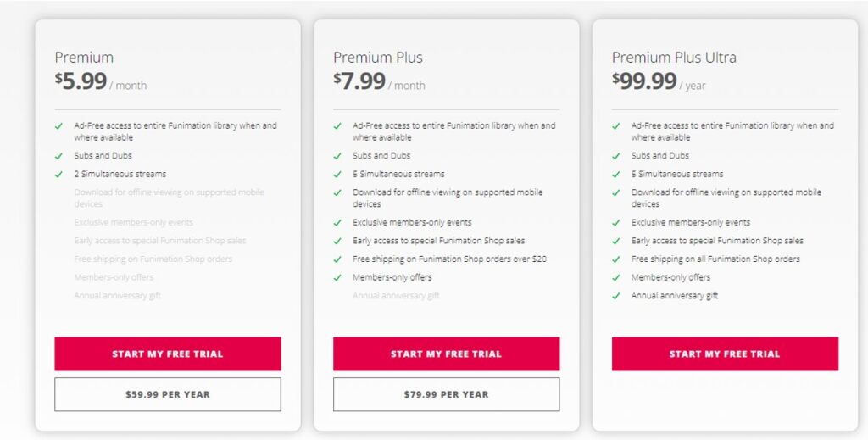
Task: Click Ultra free shipping on all orders checkmark
Action: coord(616,259)
